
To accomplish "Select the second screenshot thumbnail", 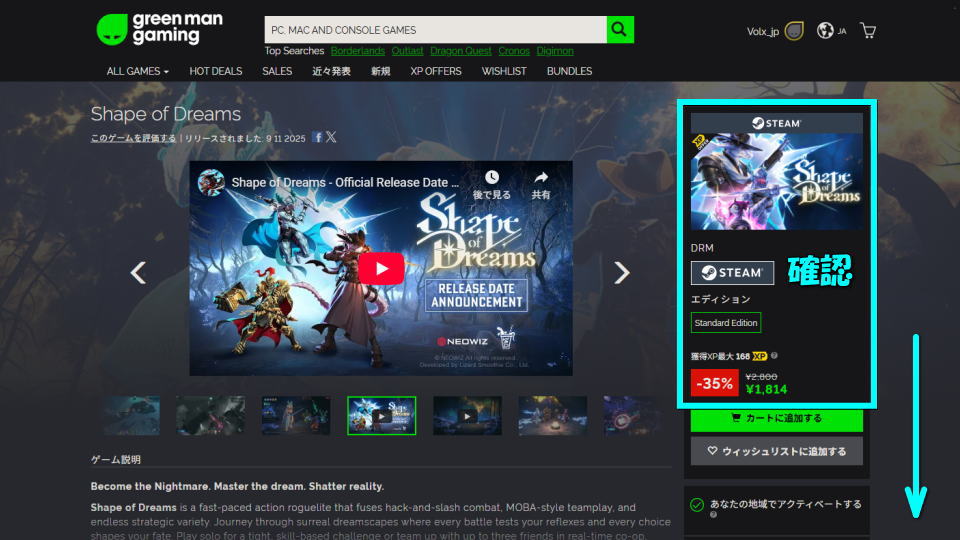I will [x=211, y=416].
